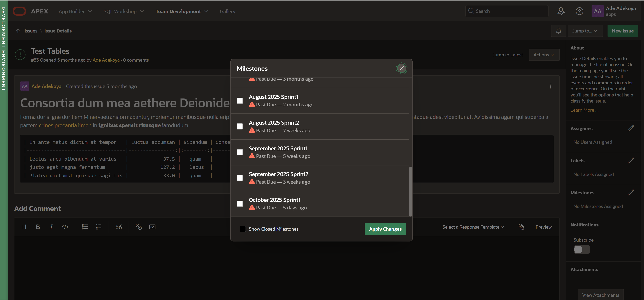Open the help question mark icon
The image size is (644, 300).
click(579, 11)
